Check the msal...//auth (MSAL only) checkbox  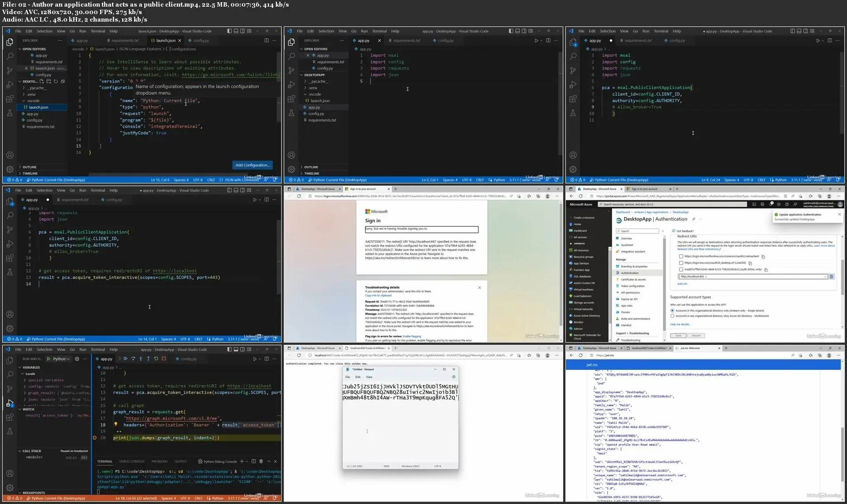pyautogui.click(x=681, y=269)
